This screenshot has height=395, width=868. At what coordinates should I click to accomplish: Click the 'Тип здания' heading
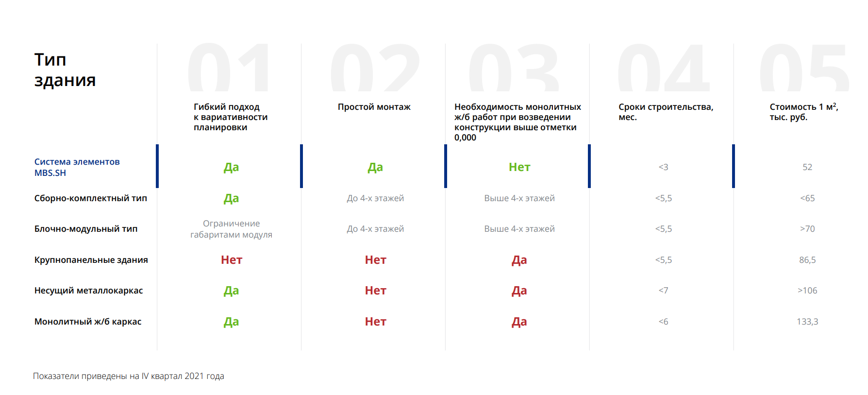coord(65,70)
